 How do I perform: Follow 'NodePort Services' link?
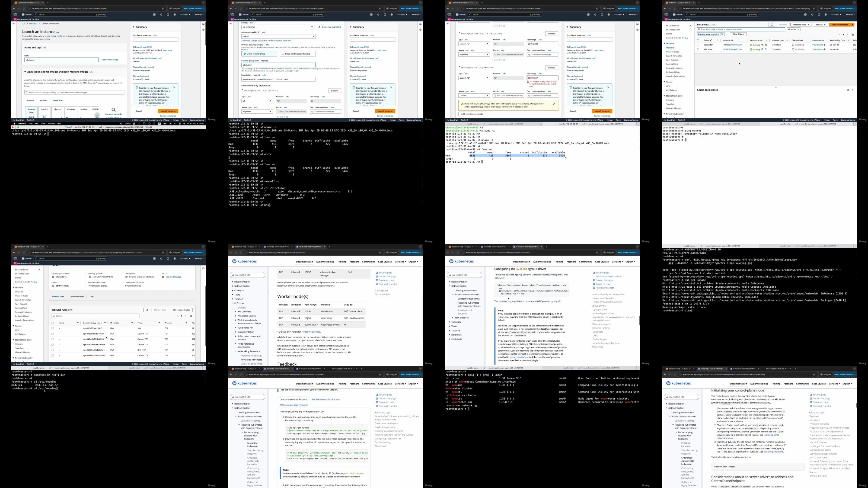pyautogui.click(x=311, y=332)
